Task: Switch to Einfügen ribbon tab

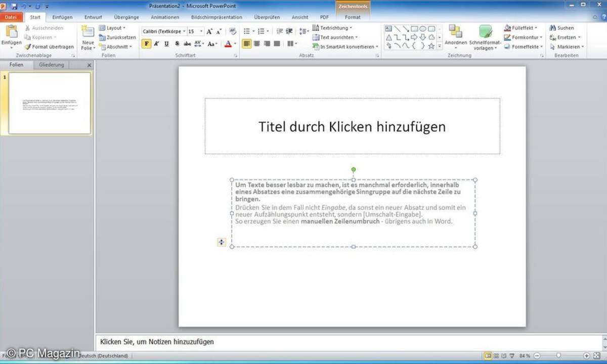Action: pyautogui.click(x=62, y=17)
